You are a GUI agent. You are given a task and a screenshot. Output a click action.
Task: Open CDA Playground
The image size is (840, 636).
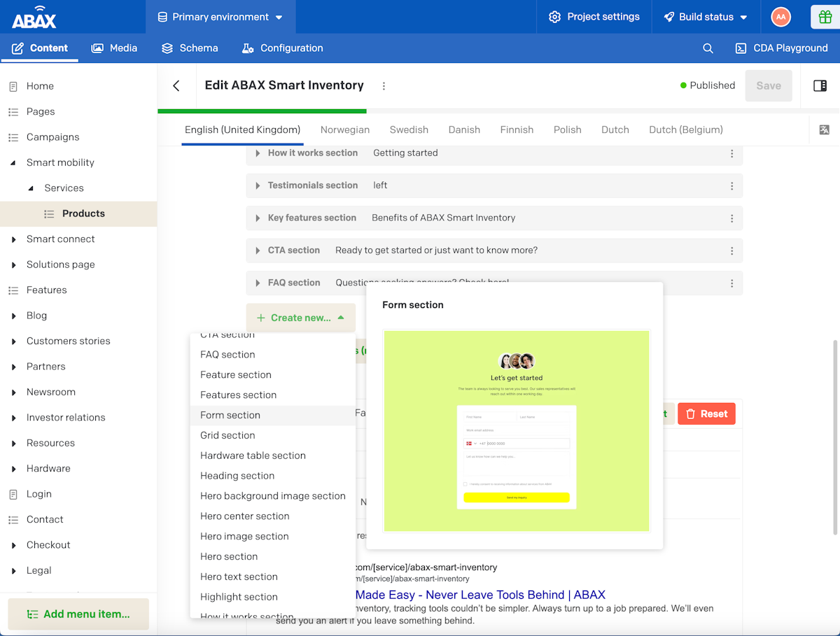click(781, 48)
